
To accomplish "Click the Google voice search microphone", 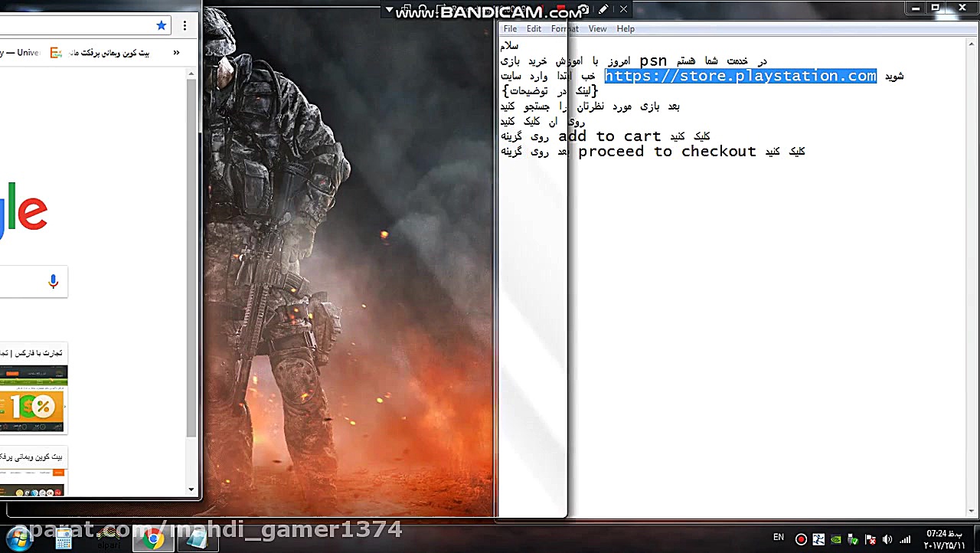I will coord(53,282).
